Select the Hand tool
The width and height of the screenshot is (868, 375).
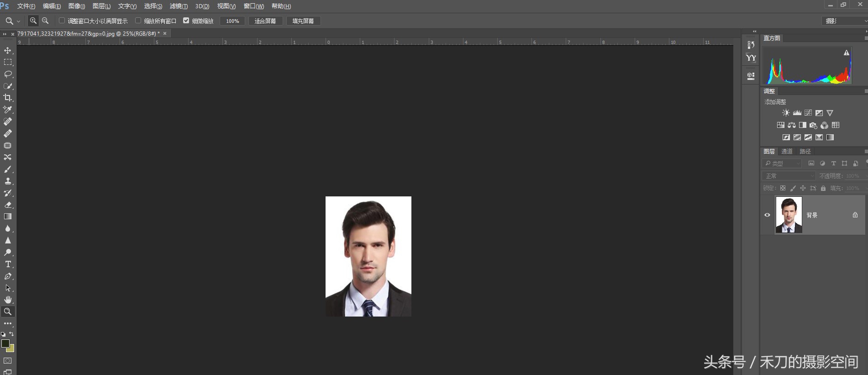click(8, 300)
